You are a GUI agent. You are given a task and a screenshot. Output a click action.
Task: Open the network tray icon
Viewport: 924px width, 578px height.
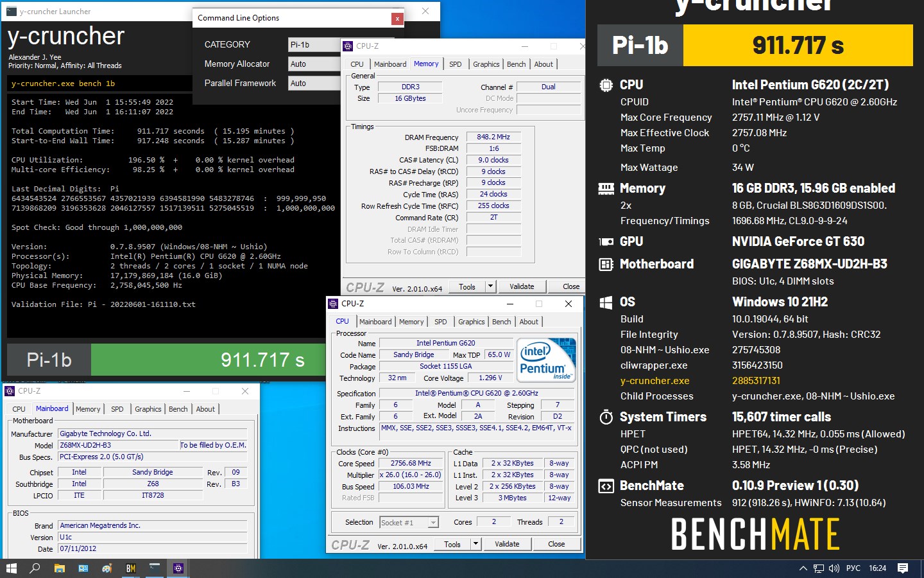pos(818,568)
